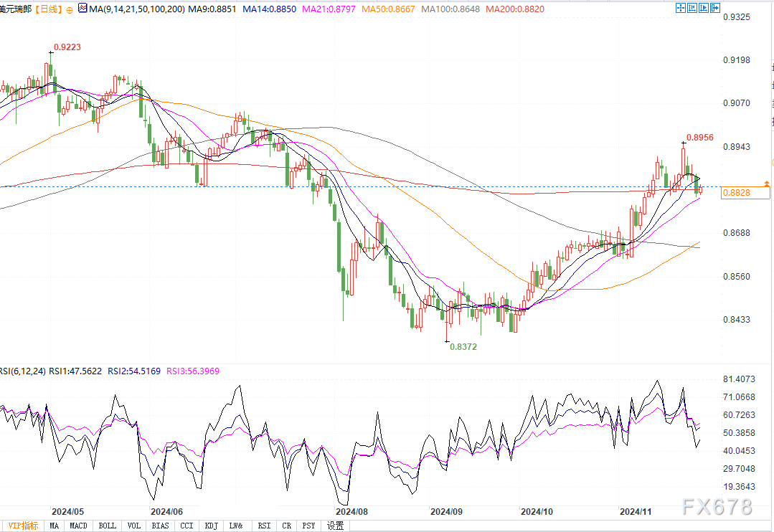This screenshot has width=774, height=532.
Task: Click the 0.8956 high price marker
Action: point(699,137)
